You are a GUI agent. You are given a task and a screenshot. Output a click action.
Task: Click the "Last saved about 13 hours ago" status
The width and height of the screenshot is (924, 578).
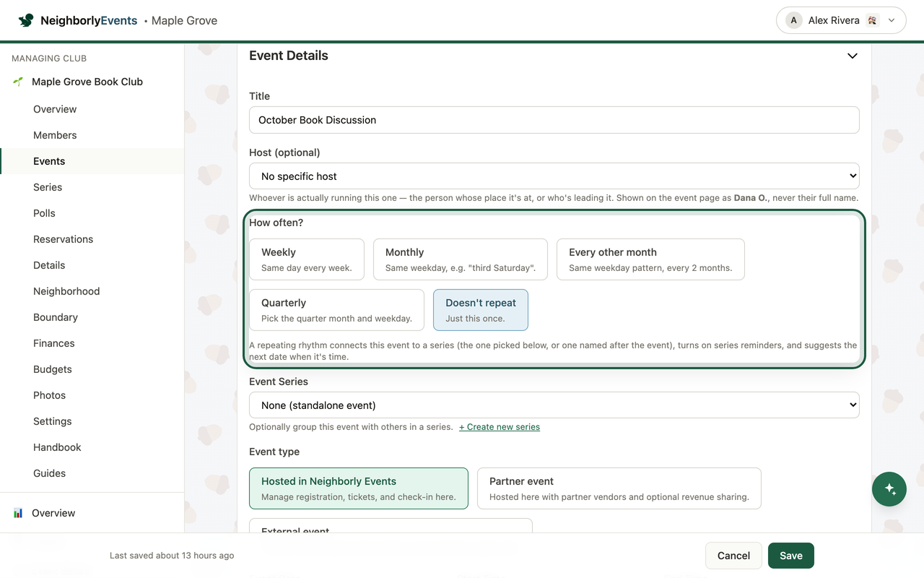tap(172, 556)
